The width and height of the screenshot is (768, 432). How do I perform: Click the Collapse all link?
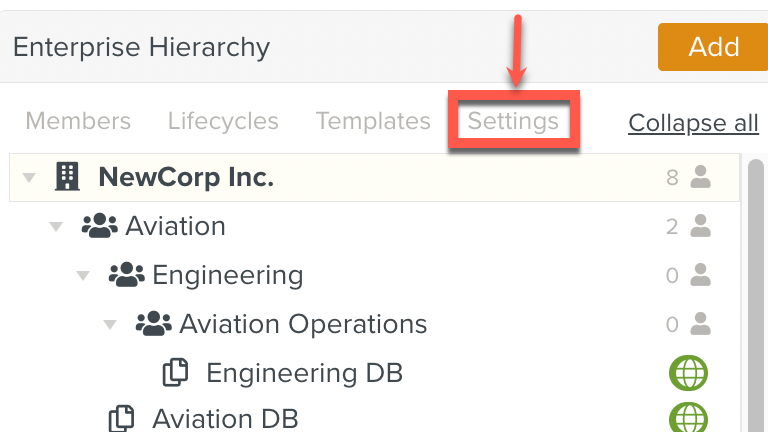(693, 123)
